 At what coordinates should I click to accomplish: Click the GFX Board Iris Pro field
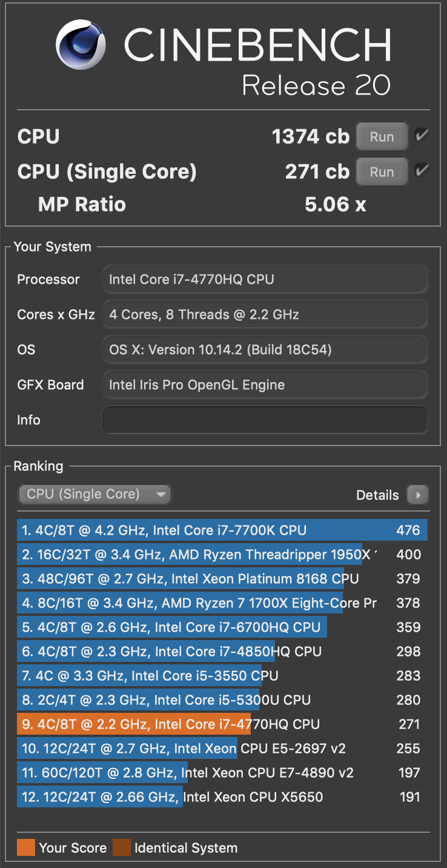(x=265, y=385)
